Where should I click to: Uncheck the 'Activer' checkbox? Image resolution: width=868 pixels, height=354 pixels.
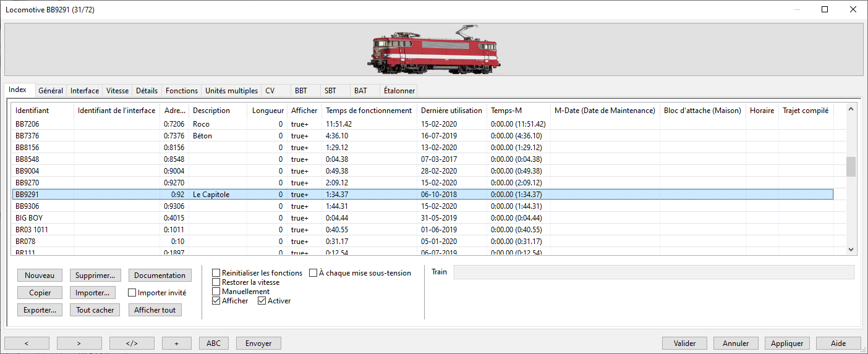262,301
